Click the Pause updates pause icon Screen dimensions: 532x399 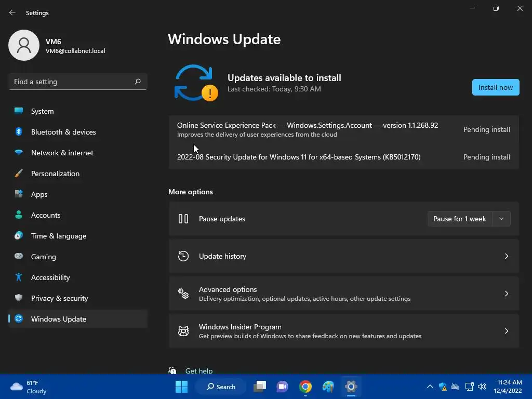[x=183, y=219]
